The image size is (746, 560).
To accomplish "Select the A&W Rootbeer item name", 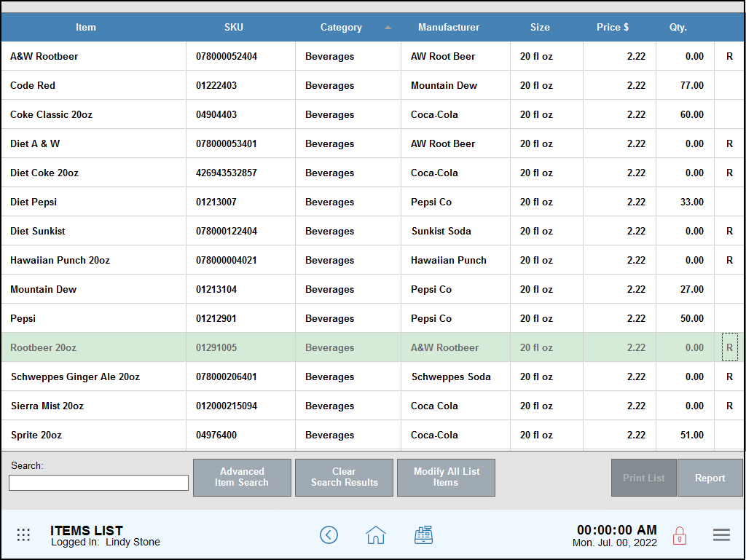I will tap(44, 56).
